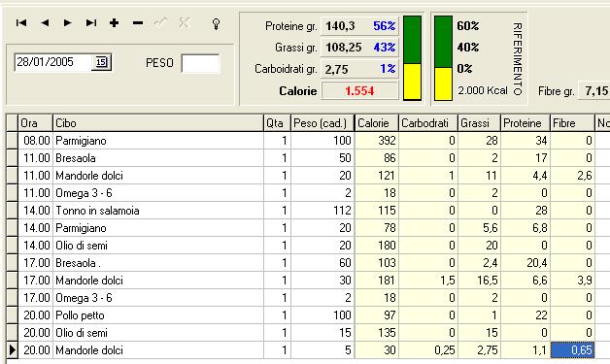
Task: Click the Fibre column header
Action: pos(572,123)
